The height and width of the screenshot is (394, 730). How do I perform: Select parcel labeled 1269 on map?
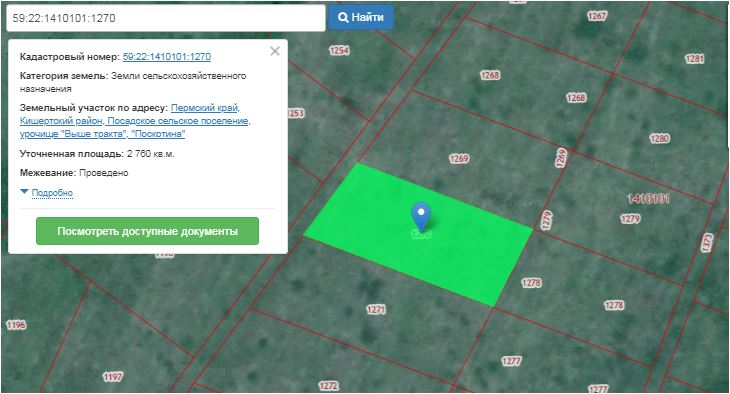point(459,159)
